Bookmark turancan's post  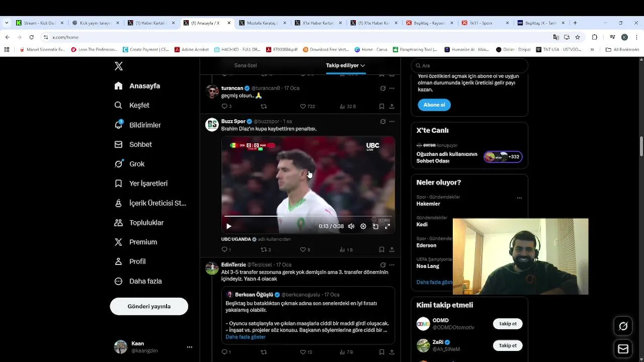(x=382, y=106)
